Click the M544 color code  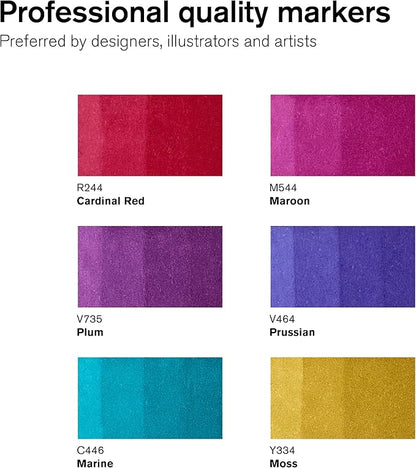(283, 188)
